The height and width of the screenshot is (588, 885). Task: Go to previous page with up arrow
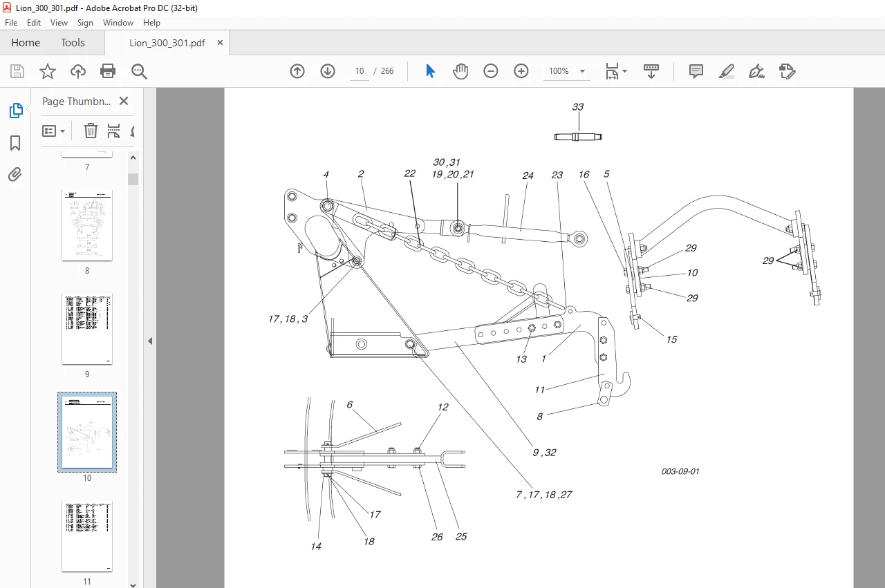pos(297,71)
